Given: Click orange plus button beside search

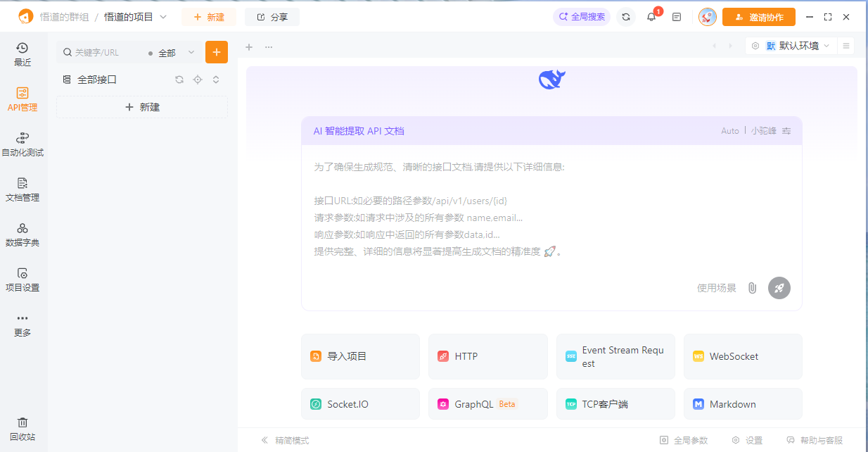Looking at the screenshot, I should tap(217, 52).
